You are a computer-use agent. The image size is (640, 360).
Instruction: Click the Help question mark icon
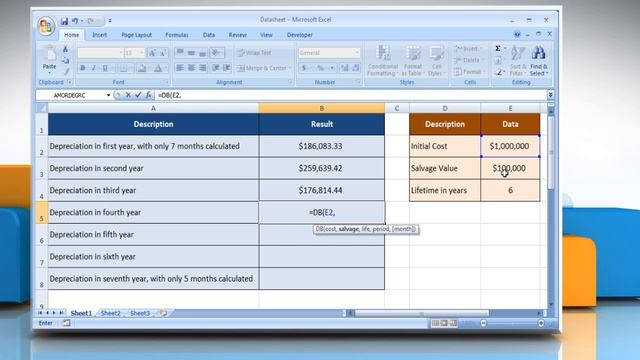(x=517, y=35)
